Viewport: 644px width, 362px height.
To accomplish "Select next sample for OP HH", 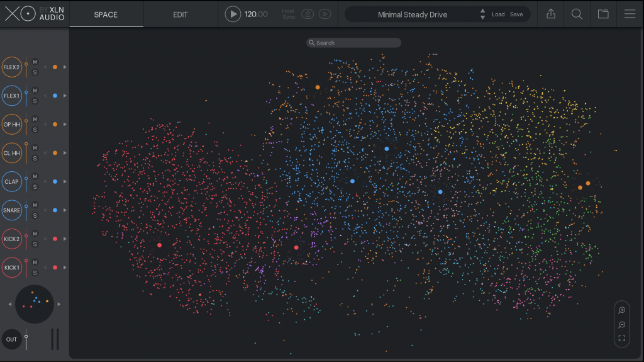I will (x=65, y=124).
